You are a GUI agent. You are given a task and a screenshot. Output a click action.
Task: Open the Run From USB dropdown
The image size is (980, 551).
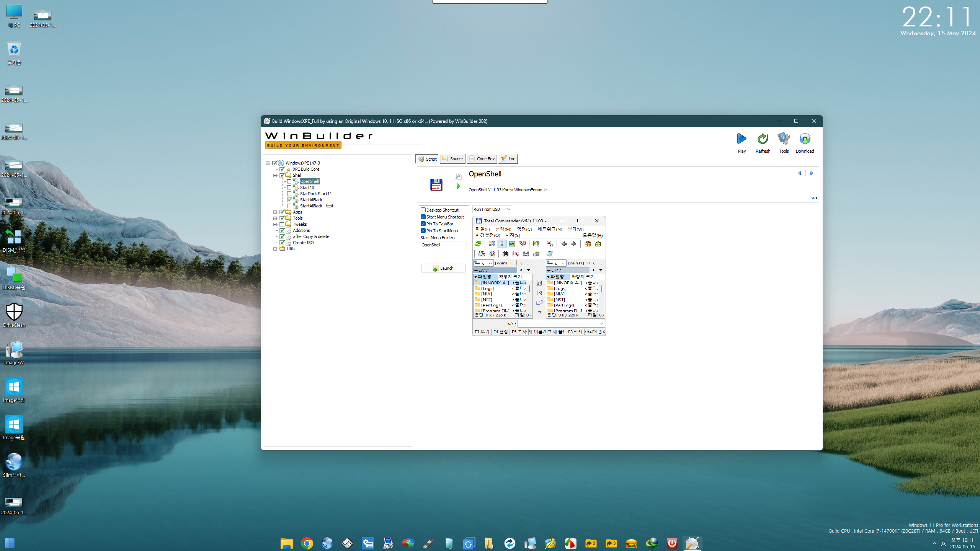pos(492,209)
